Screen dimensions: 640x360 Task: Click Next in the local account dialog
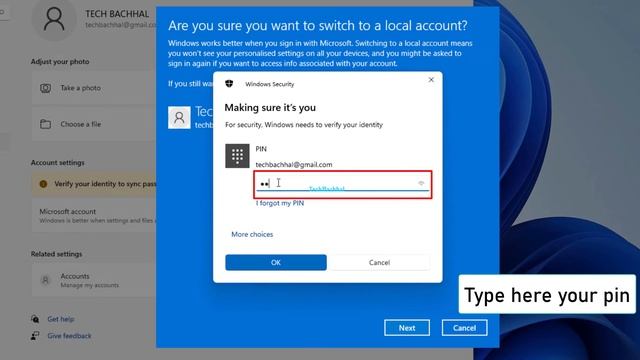[407, 328]
